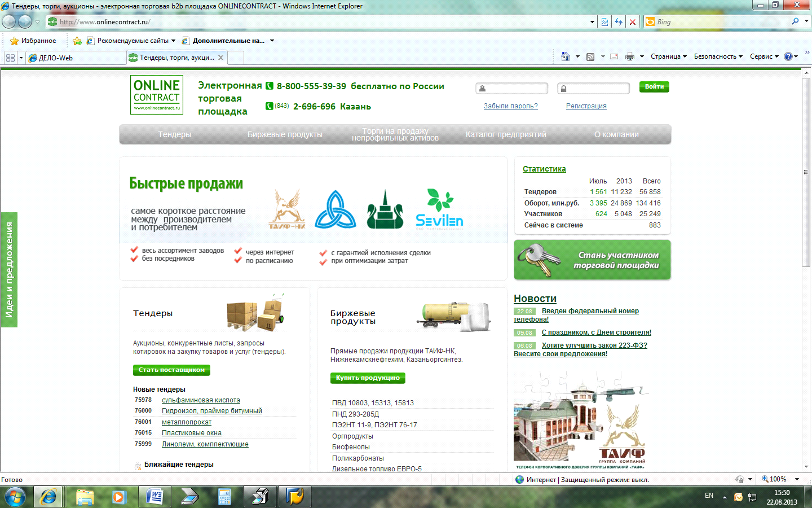Open the search provider dropdown arrow
This screenshot has width=812, height=508.
point(806,21)
